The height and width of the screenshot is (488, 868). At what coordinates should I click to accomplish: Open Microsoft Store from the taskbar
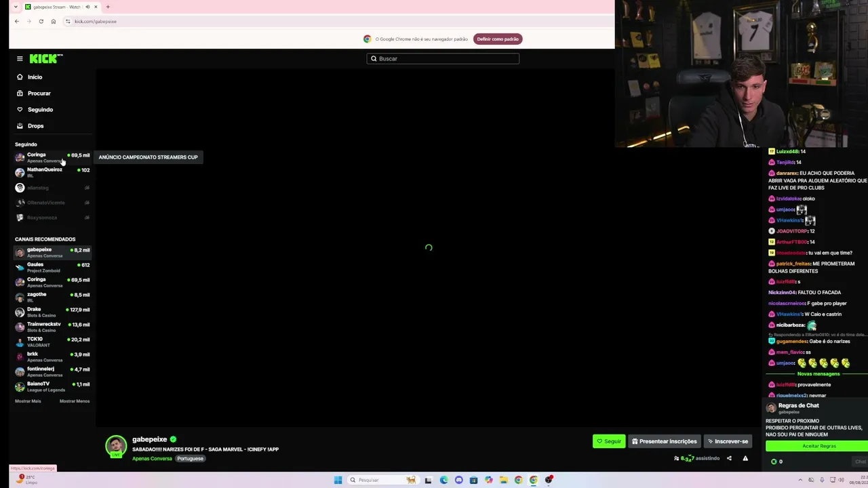473,480
